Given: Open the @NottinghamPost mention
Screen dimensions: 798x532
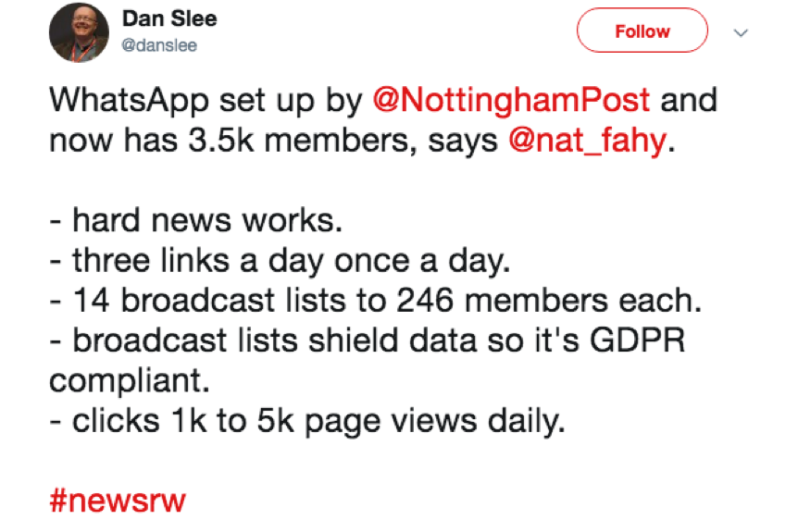Looking at the screenshot, I should point(511,100).
